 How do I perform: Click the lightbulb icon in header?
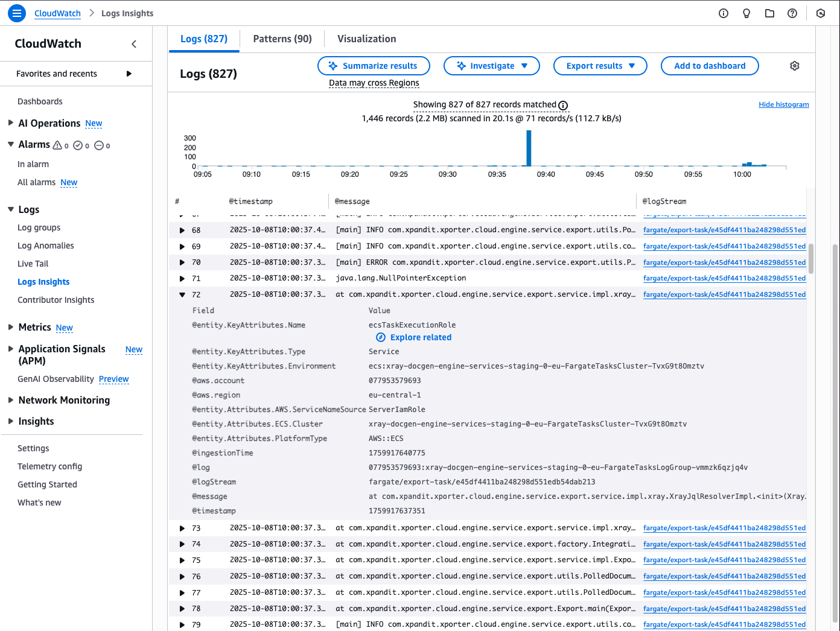(x=746, y=13)
